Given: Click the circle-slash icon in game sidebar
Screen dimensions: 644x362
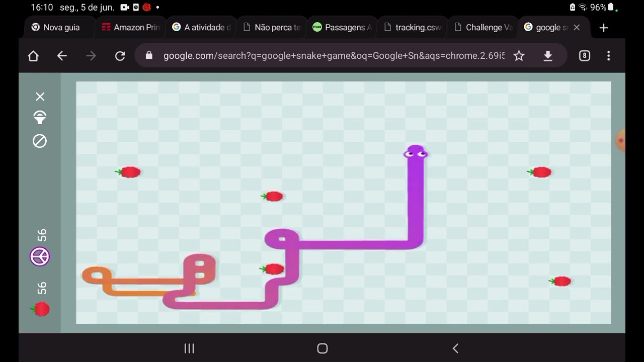Looking at the screenshot, I should click(40, 141).
